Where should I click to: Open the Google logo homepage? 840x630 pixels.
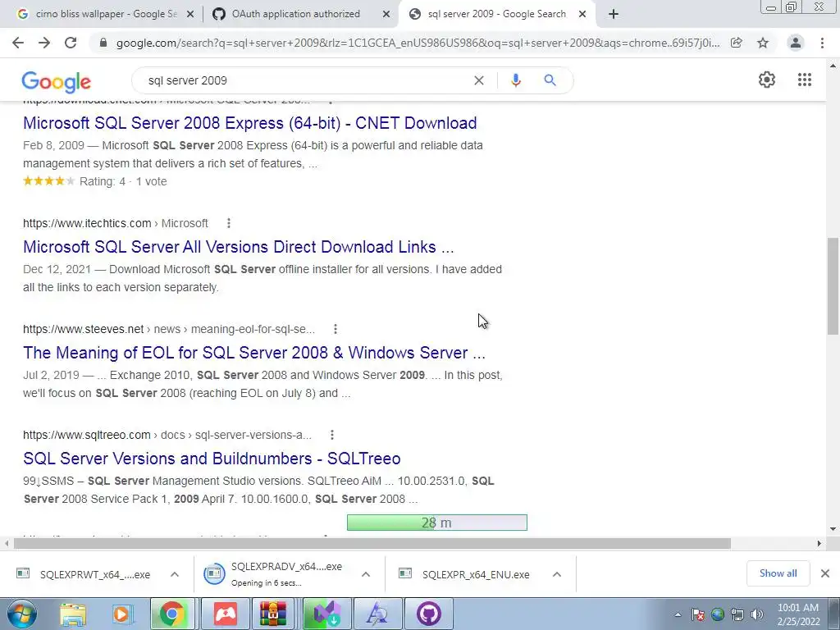point(57,82)
